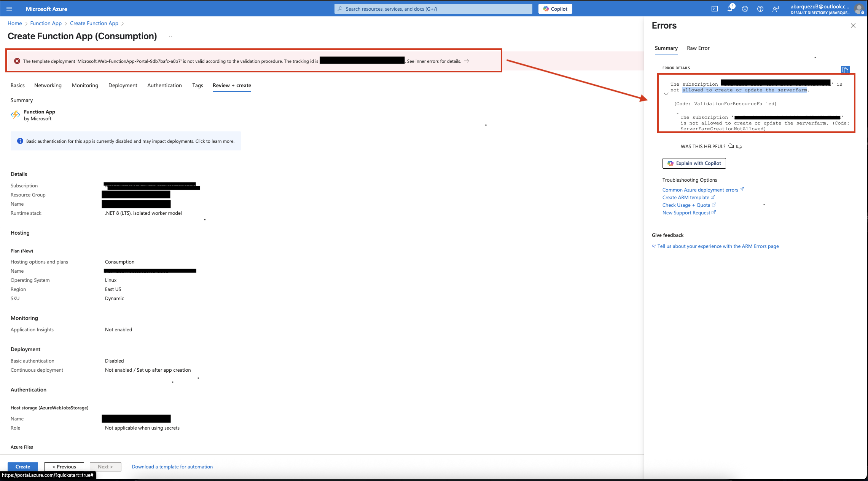This screenshot has width=868, height=481.
Task: Open the Authentication tab
Action: [x=164, y=85]
